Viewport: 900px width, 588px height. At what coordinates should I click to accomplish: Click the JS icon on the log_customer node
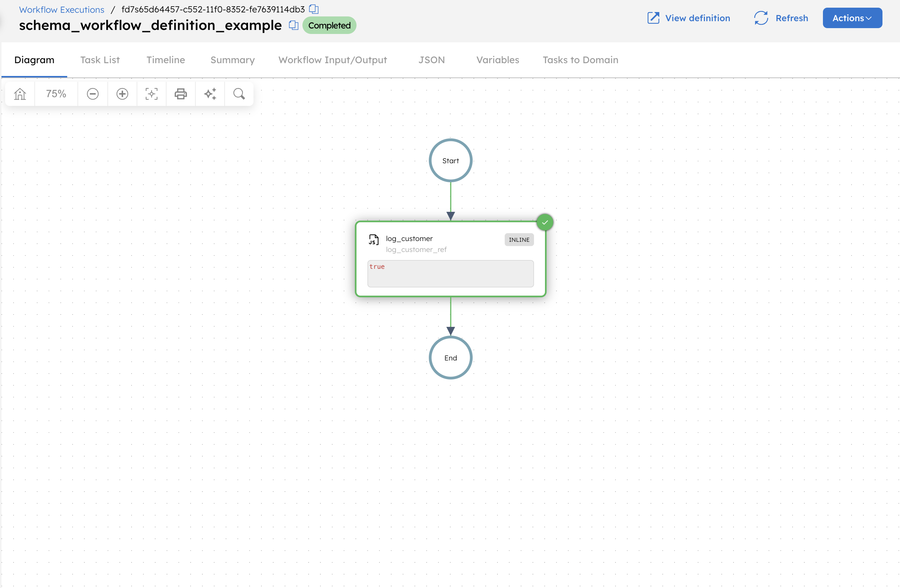tap(373, 239)
